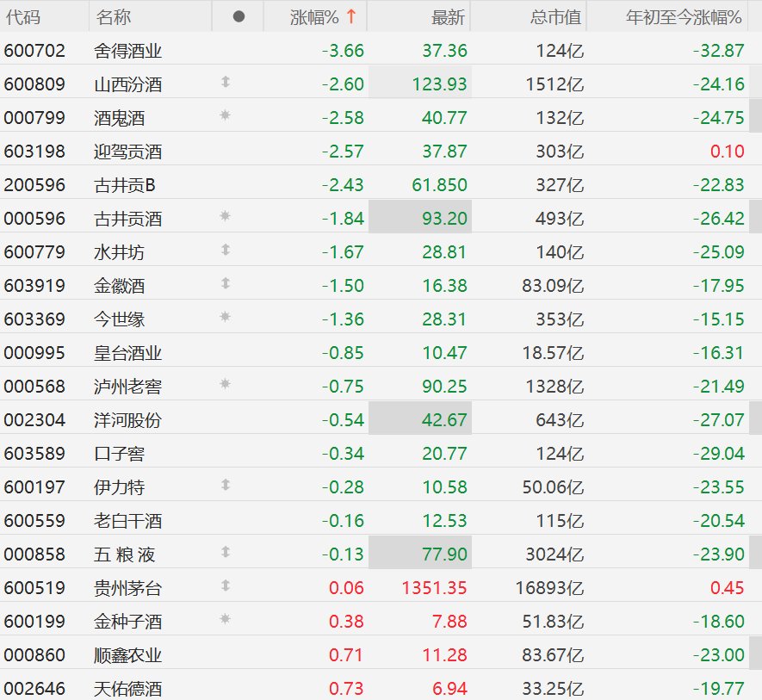
Task: Click year-to-date value 0.45
Action: pos(727,588)
